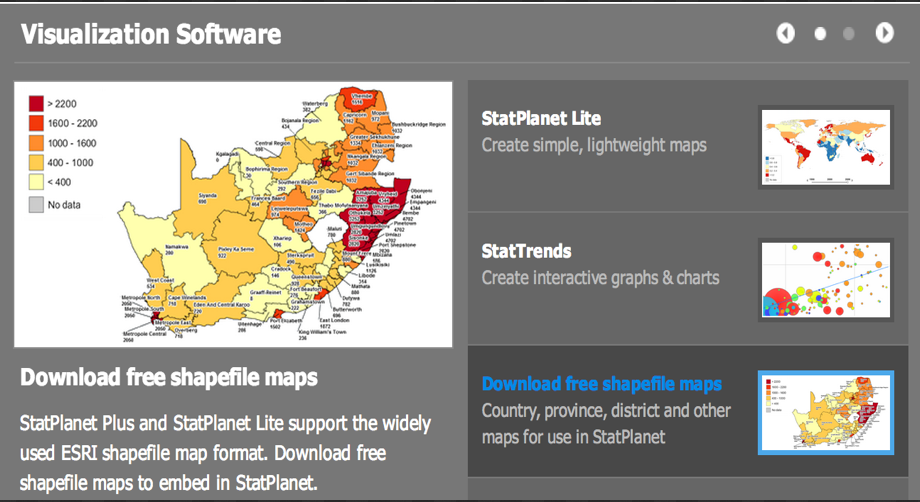Go to previous slide with left arrow
The height and width of the screenshot is (502, 920).
[786, 33]
